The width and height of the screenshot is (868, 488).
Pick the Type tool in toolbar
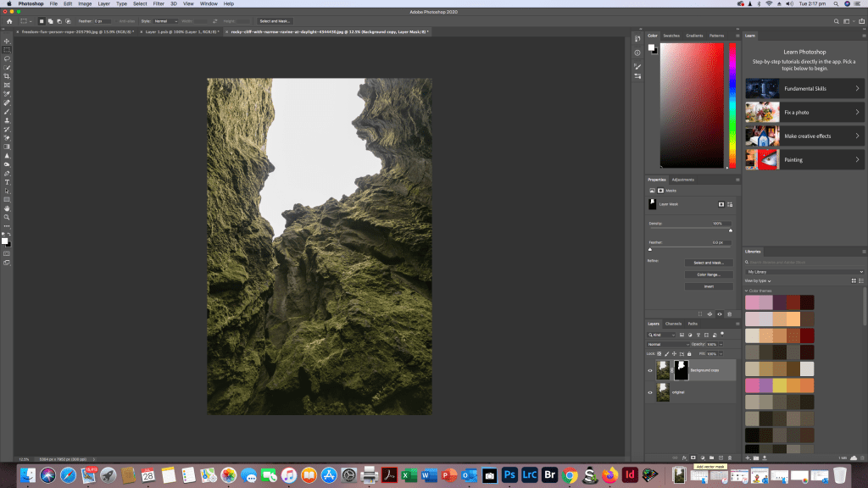[x=7, y=181]
